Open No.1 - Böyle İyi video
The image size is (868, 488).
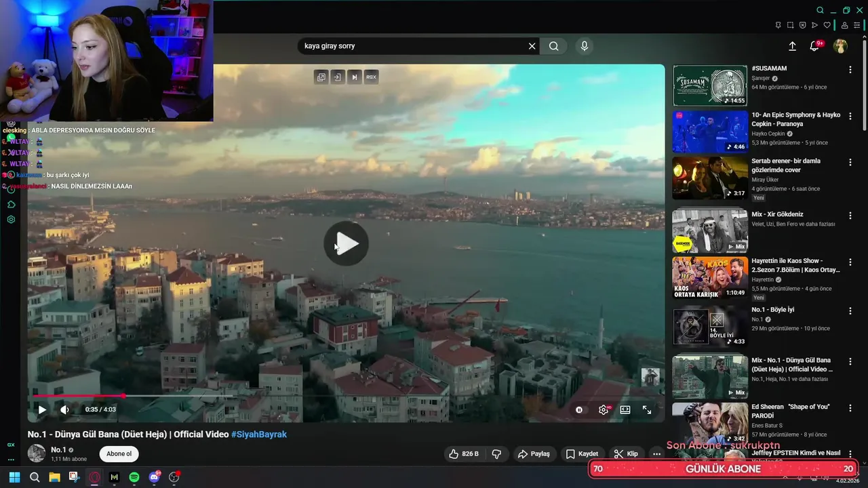[710, 327]
